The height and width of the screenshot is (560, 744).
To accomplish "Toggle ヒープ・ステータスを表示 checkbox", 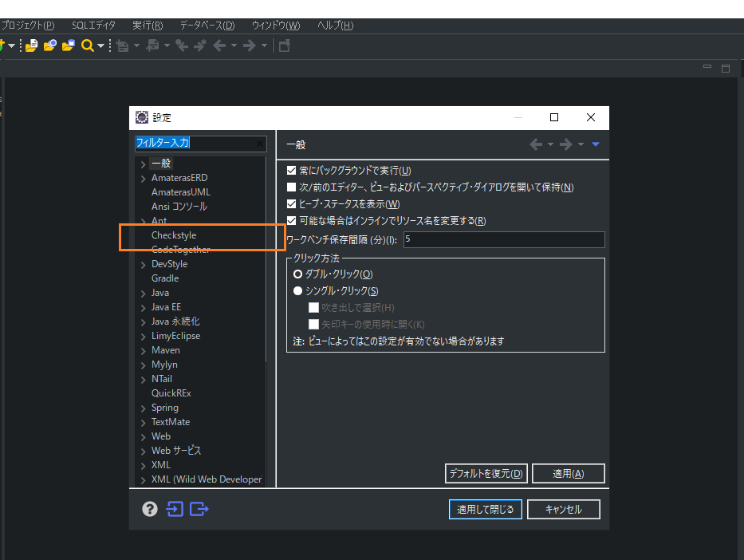I will [x=291, y=204].
